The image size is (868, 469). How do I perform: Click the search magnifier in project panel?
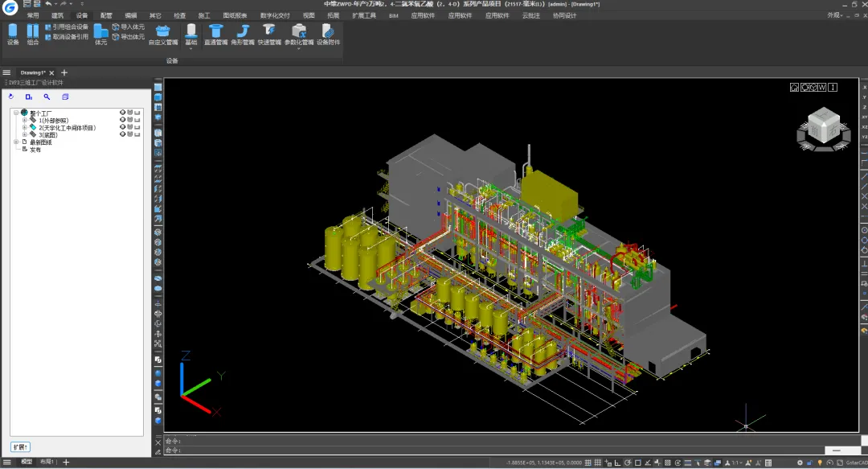click(47, 97)
